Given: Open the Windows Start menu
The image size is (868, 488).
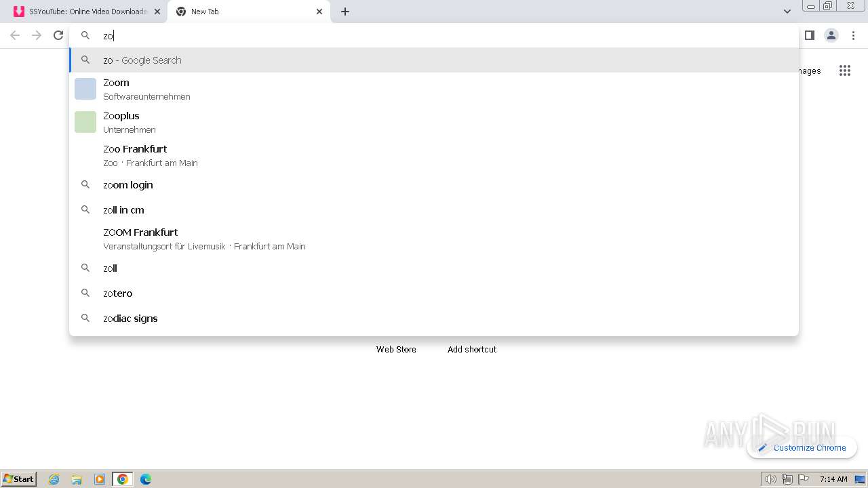Looking at the screenshot, I should point(18,479).
